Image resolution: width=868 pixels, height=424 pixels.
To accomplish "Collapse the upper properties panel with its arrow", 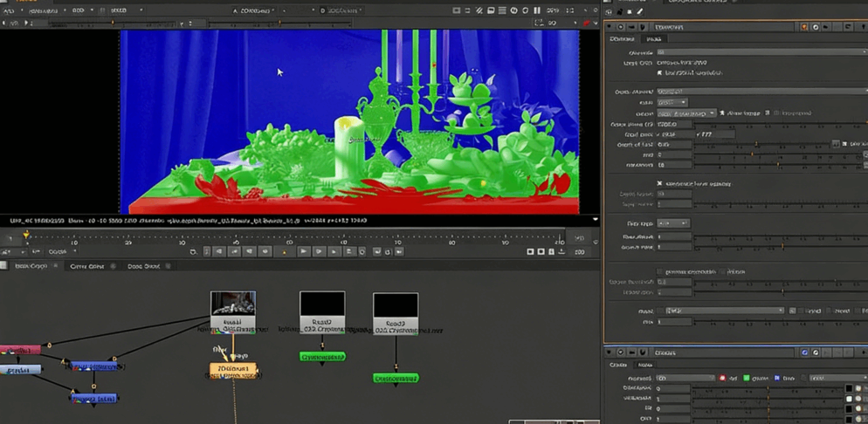I will (x=610, y=27).
